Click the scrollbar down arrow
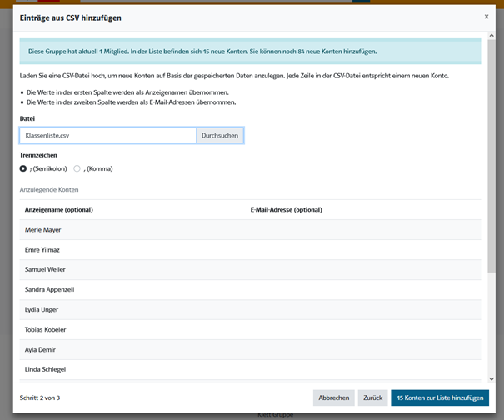The image size is (504, 420). [x=492, y=378]
